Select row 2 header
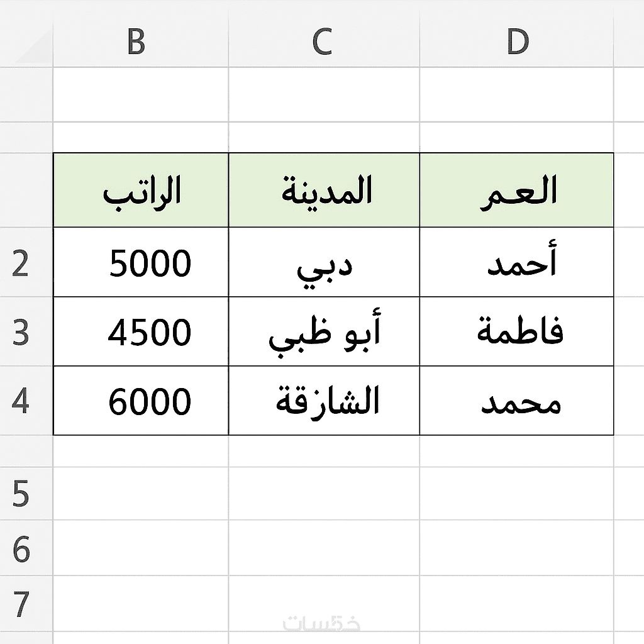The height and width of the screenshot is (644, 644). point(21,263)
